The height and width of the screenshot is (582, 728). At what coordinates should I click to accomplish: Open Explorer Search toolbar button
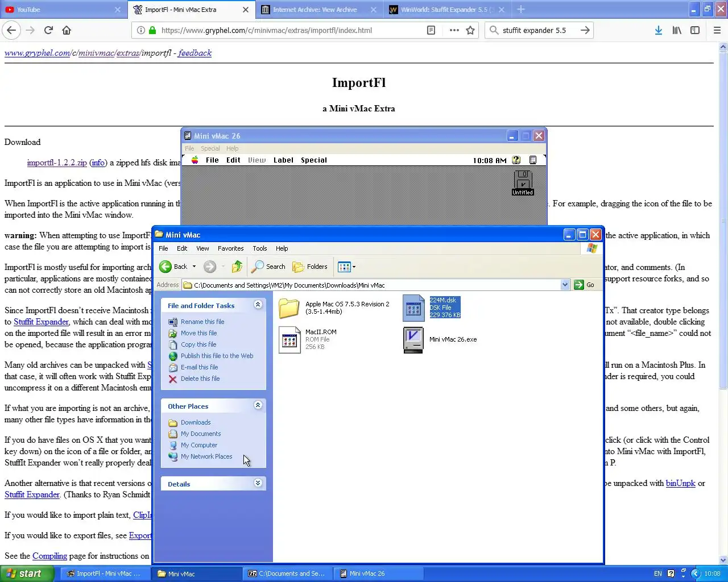tap(268, 267)
